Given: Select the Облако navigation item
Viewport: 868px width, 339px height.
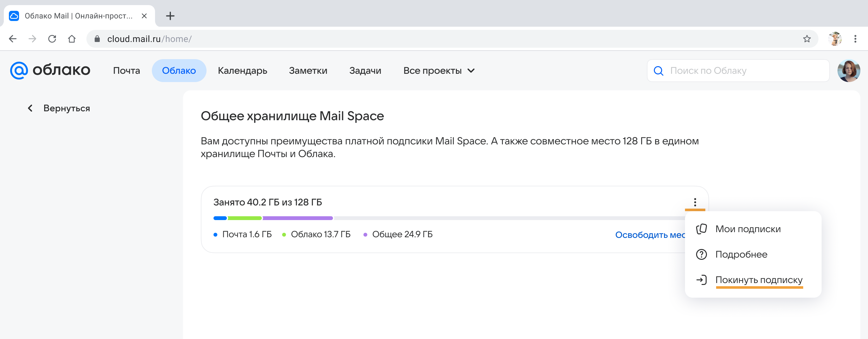Looking at the screenshot, I should click(179, 71).
